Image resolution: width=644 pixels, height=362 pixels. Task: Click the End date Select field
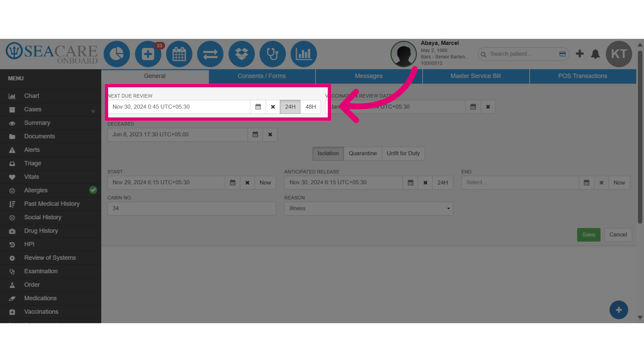[x=520, y=183]
